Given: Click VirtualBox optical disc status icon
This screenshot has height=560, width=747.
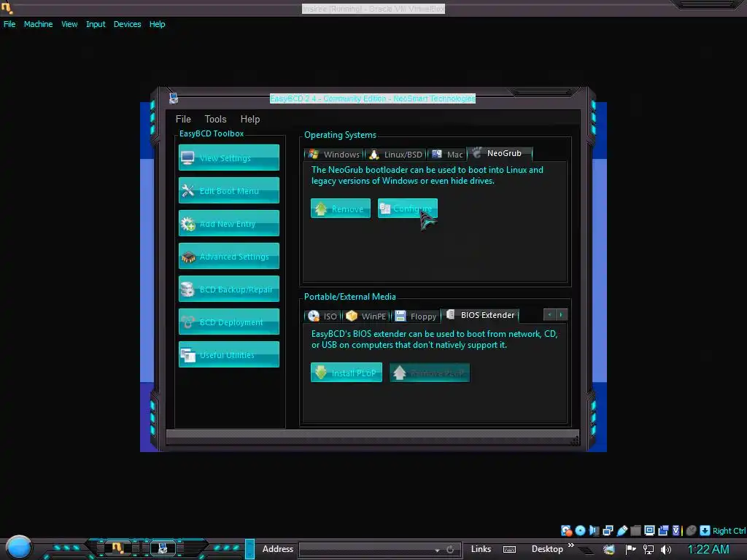Looking at the screenshot, I should point(580,531).
